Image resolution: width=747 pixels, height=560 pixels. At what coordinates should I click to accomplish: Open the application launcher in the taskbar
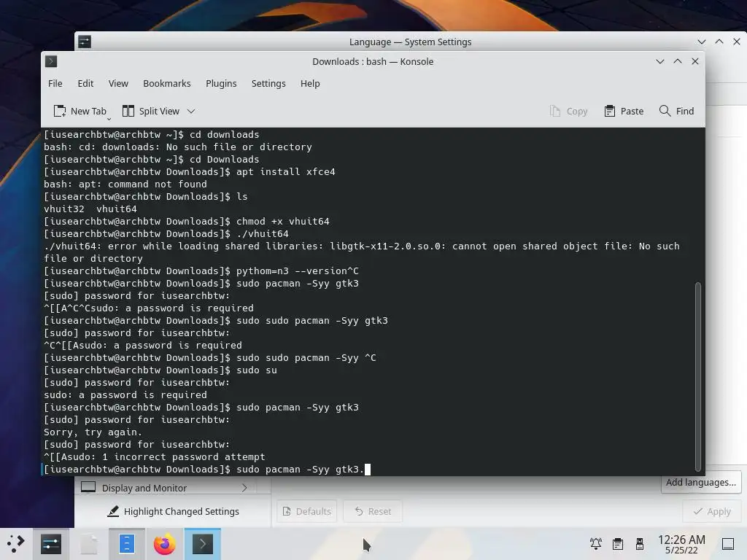click(x=16, y=544)
